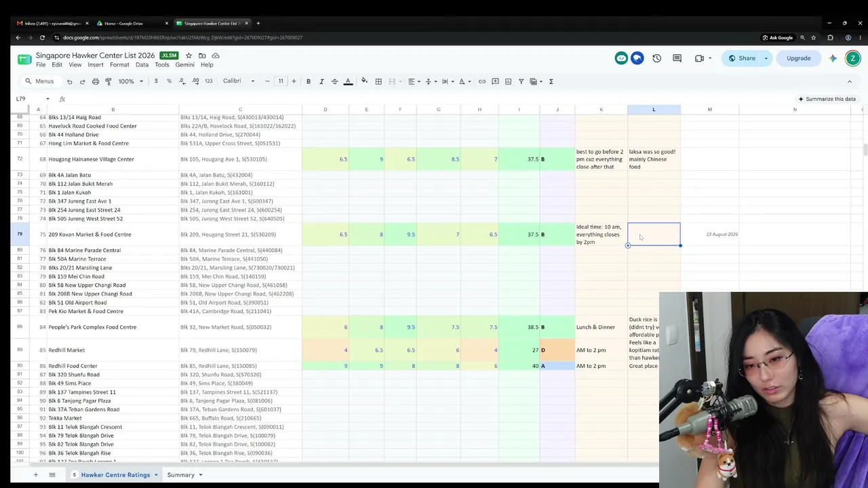The height and width of the screenshot is (488, 868).
Task: Open the Calibri font dropdown
Action: (x=239, y=81)
